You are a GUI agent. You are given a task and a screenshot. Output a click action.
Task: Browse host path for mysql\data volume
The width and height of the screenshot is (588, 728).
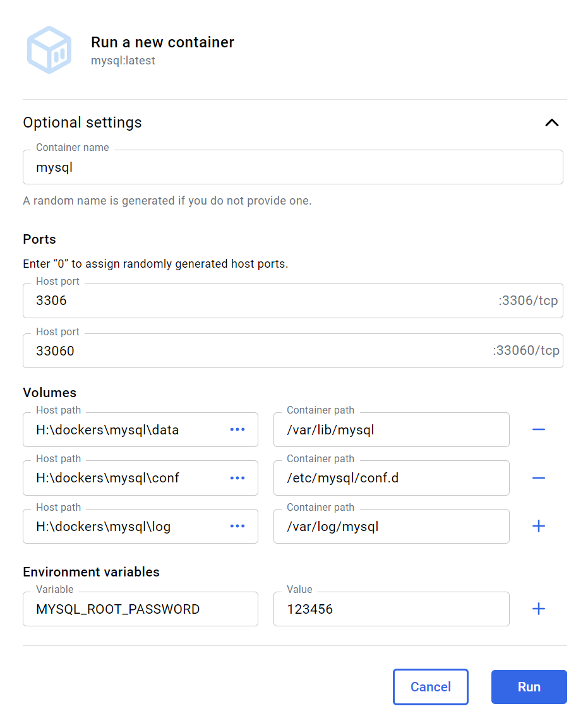(237, 429)
